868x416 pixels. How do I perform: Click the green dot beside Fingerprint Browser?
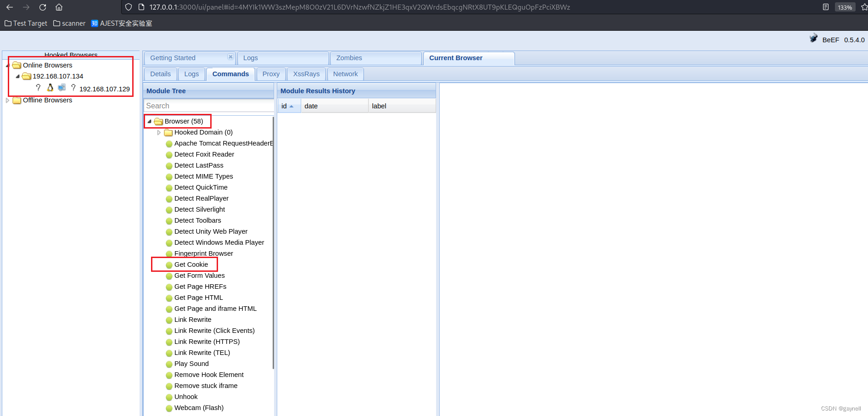tap(169, 254)
